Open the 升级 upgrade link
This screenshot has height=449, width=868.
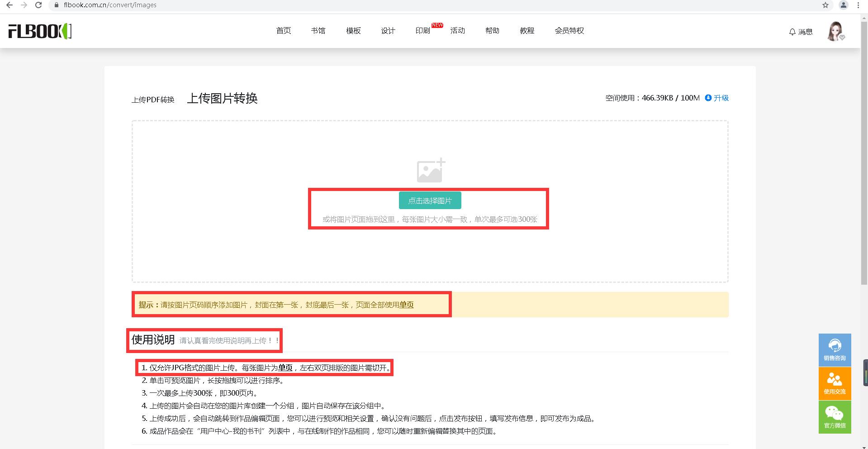coord(721,98)
